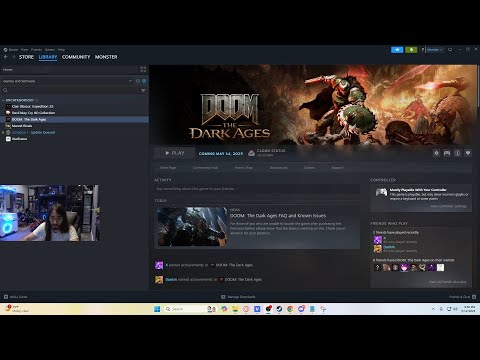Open the Store Page link

[168, 168]
